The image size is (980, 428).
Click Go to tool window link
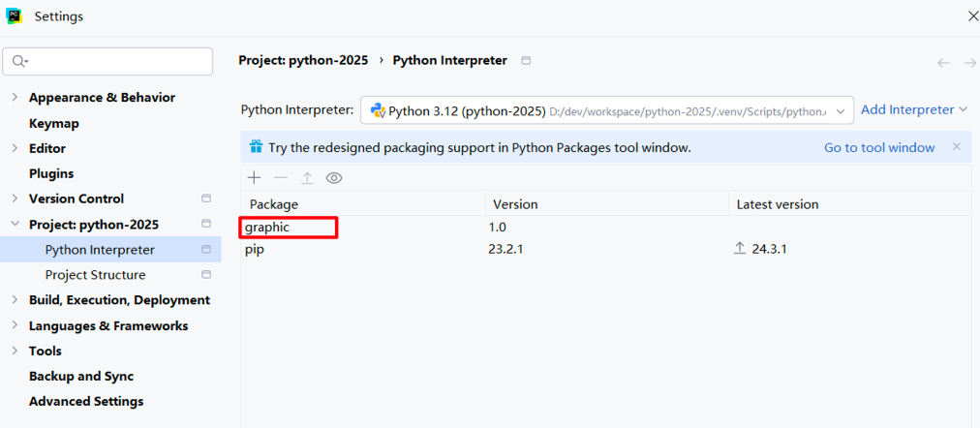[x=878, y=147]
